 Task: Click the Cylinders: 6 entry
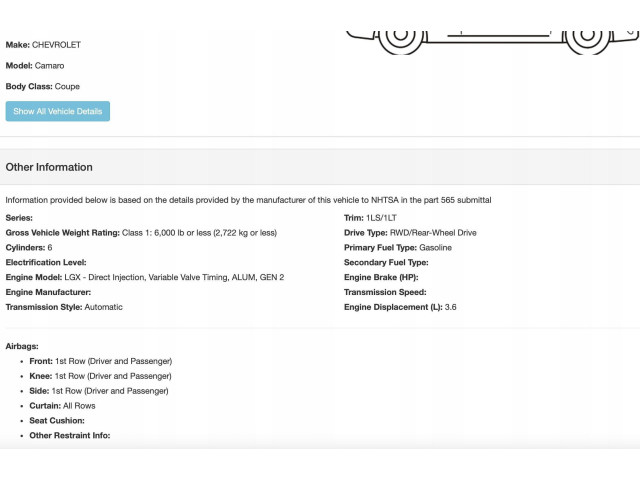coord(29,247)
